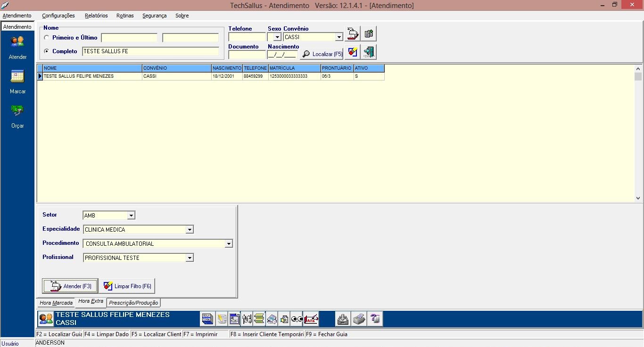Screen dimensions: 644x347
Task: Select the Atendimento sidebar tab
Action: [x=17, y=27]
